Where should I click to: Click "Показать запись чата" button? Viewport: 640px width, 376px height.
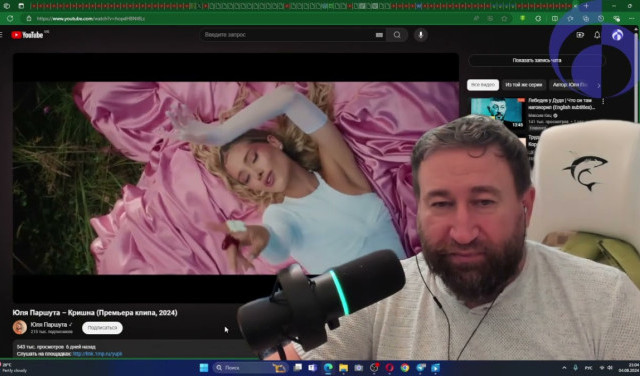point(536,60)
